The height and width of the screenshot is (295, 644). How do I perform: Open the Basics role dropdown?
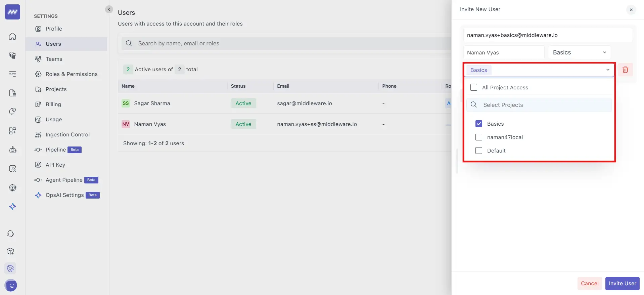point(579,52)
